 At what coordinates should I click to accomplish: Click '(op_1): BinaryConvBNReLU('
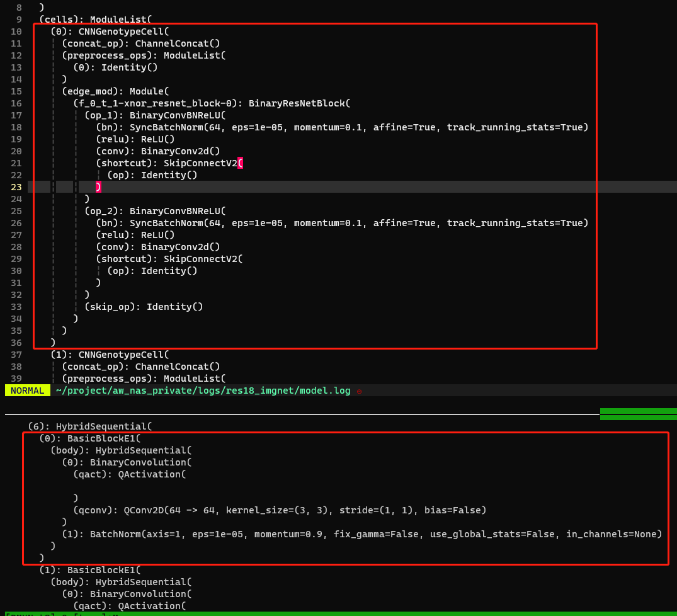coord(155,115)
